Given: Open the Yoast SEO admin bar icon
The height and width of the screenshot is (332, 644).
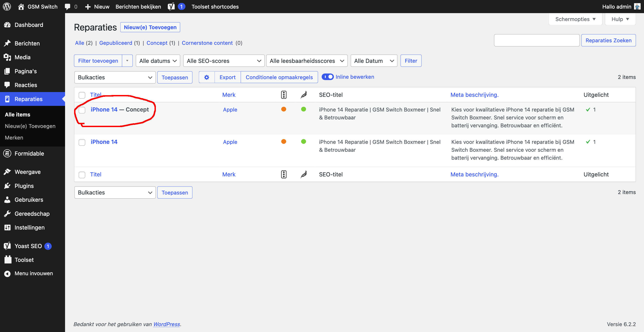Looking at the screenshot, I should pyautogui.click(x=171, y=7).
